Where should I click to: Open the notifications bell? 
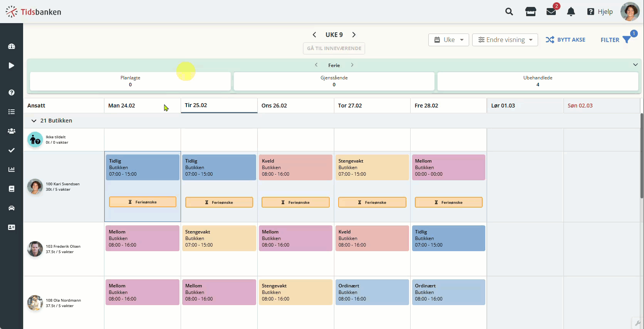click(x=571, y=12)
